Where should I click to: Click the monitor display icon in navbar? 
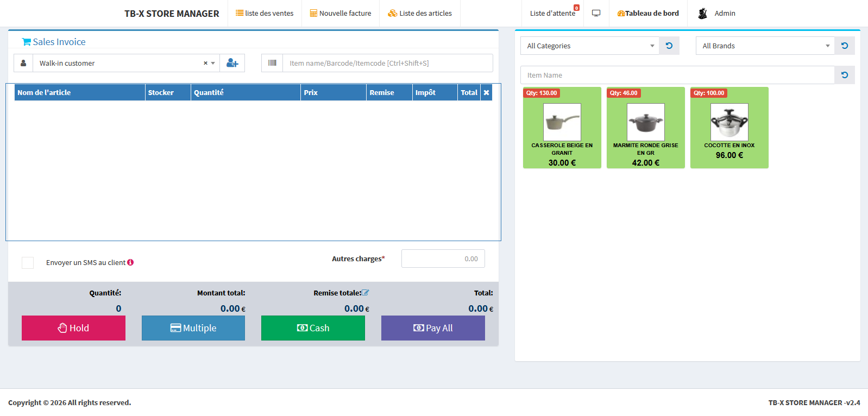click(596, 13)
